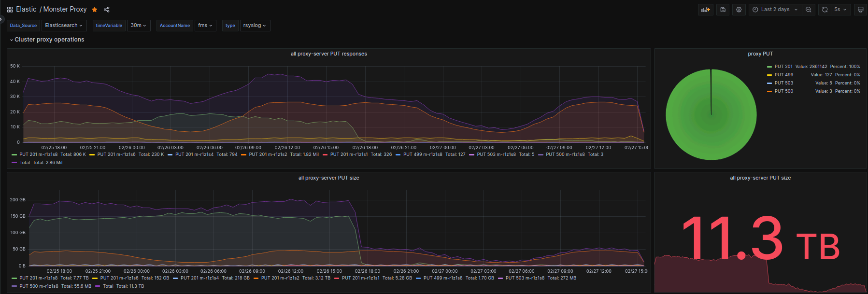
Task: Click the Elastic folder breadcrumb
Action: tap(26, 9)
